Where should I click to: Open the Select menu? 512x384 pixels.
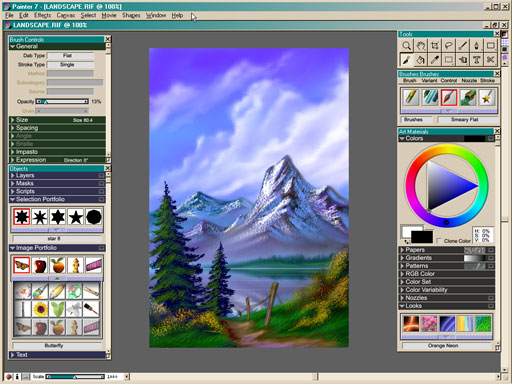coord(88,15)
